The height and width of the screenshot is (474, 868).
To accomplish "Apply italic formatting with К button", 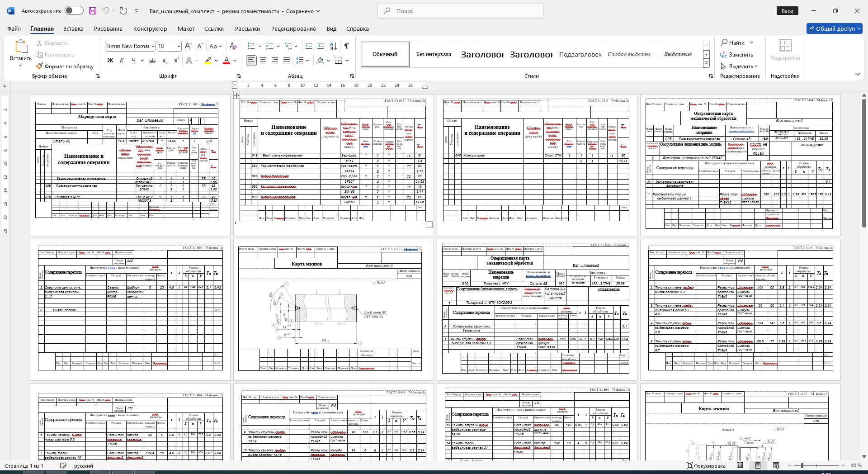I will (122, 60).
